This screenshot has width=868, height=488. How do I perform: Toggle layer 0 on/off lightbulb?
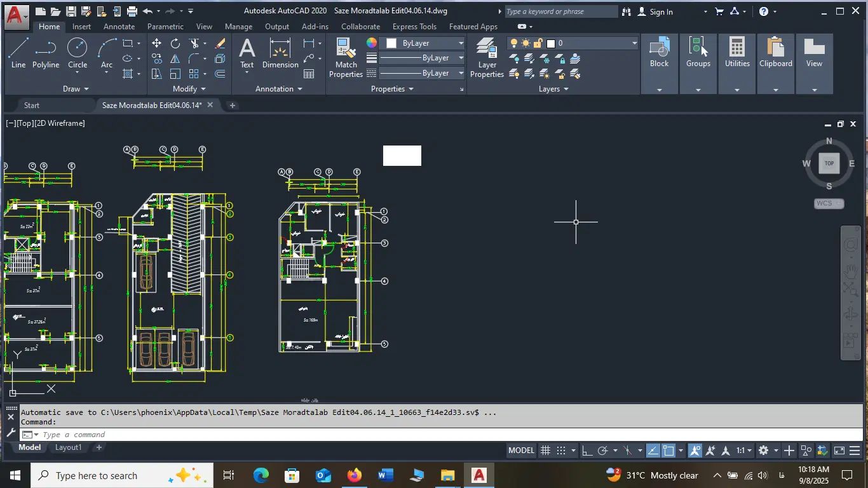(x=514, y=43)
